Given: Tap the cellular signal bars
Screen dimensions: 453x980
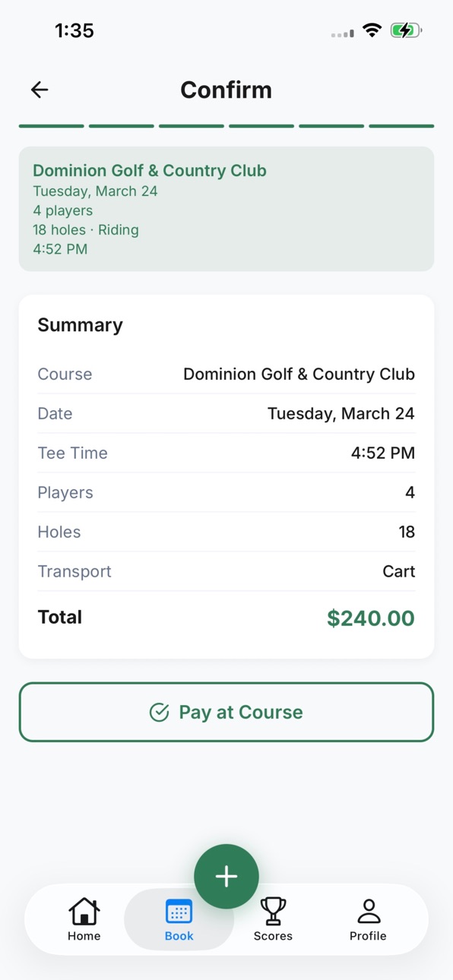Looking at the screenshot, I should (x=343, y=33).
